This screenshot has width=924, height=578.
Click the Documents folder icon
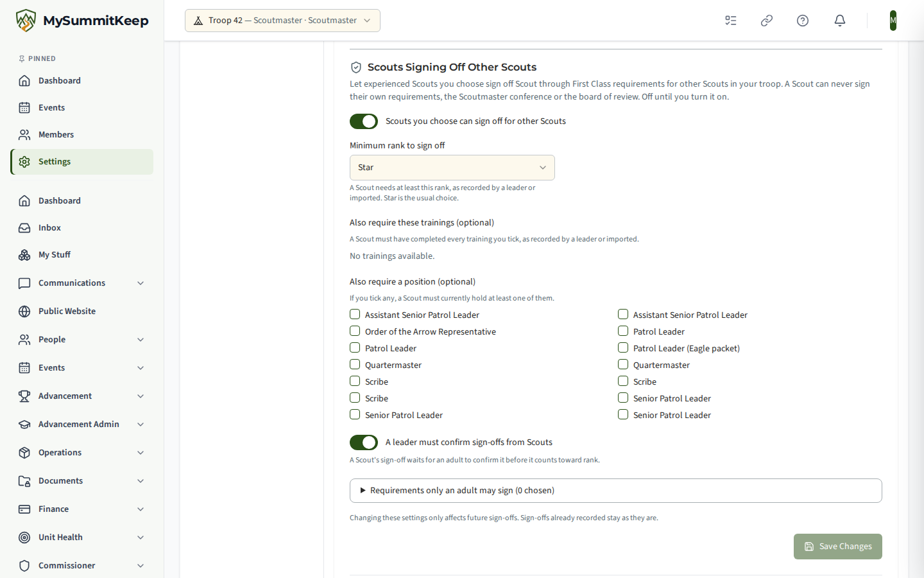pyautogui.click(x=24, y=481)
